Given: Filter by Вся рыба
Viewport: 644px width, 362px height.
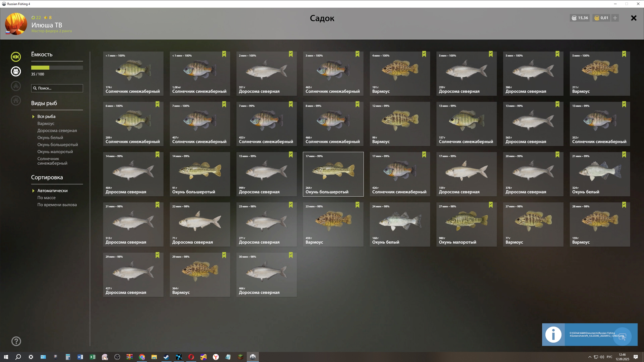Looking at the screenshot, I should click(47, 116).
